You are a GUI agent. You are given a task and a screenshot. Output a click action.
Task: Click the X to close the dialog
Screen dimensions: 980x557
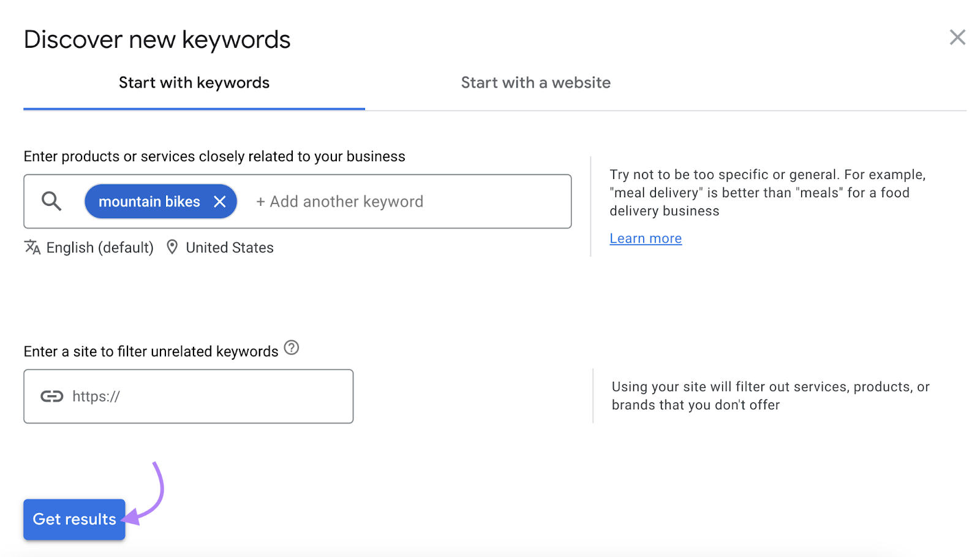click(x=957, y=37)
